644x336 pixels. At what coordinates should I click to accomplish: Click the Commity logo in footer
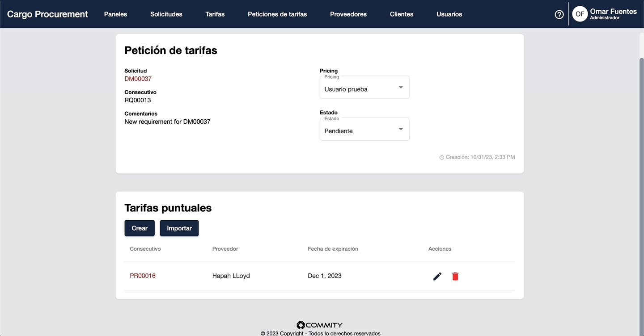[x=319, y=325]
